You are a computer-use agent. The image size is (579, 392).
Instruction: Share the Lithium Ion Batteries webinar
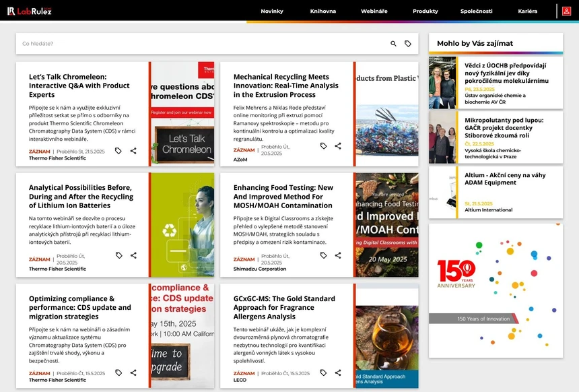133,255
